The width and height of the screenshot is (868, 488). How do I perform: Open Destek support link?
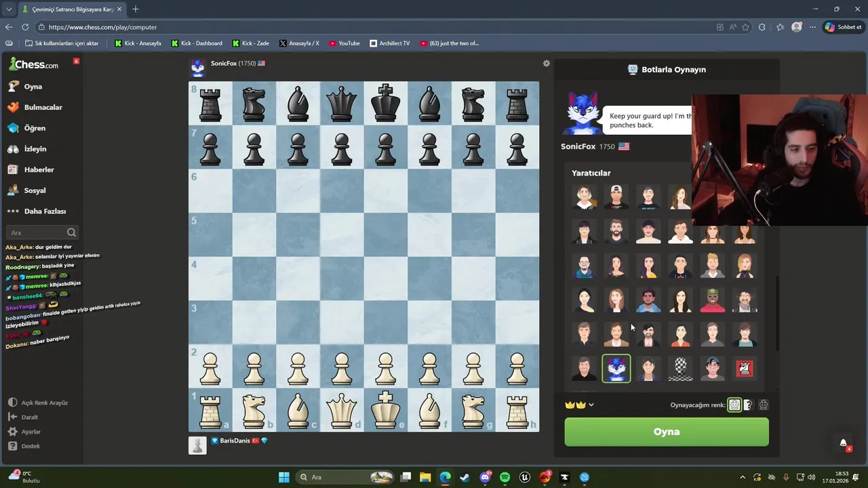(x=24, y=446)
